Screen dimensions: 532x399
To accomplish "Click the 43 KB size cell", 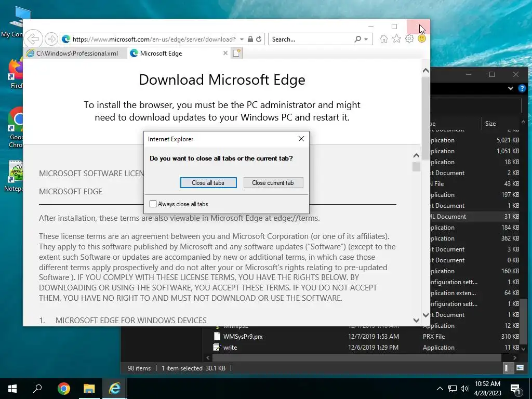I will 512,184.
